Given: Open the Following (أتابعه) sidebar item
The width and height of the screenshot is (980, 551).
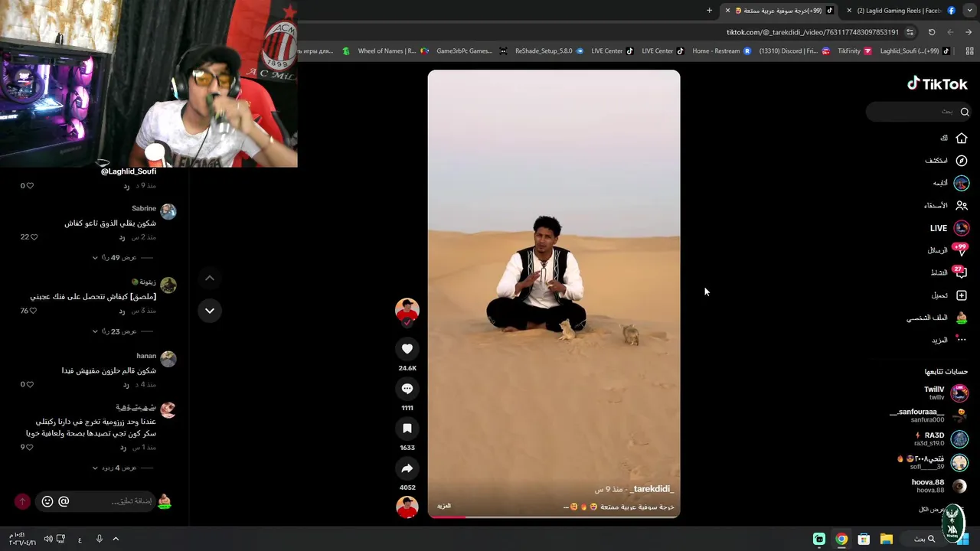Looking at the screenshot, I should 951,183.
